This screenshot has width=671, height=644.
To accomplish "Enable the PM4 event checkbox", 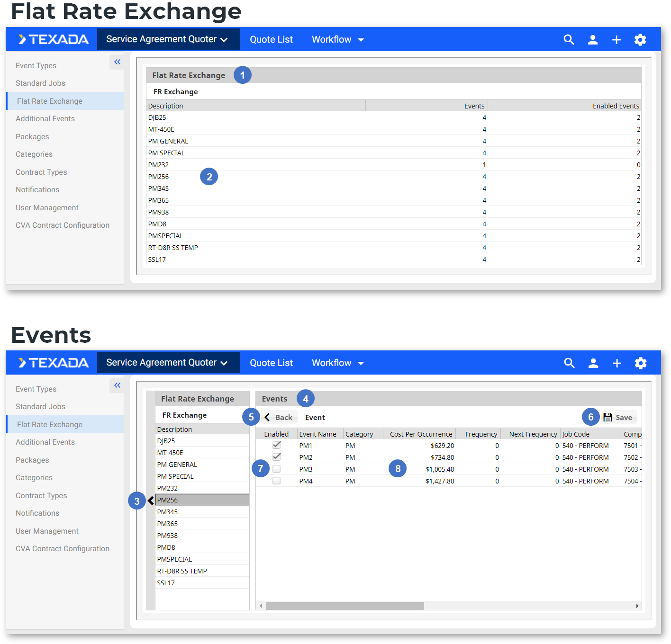I will tap(276, 480).
